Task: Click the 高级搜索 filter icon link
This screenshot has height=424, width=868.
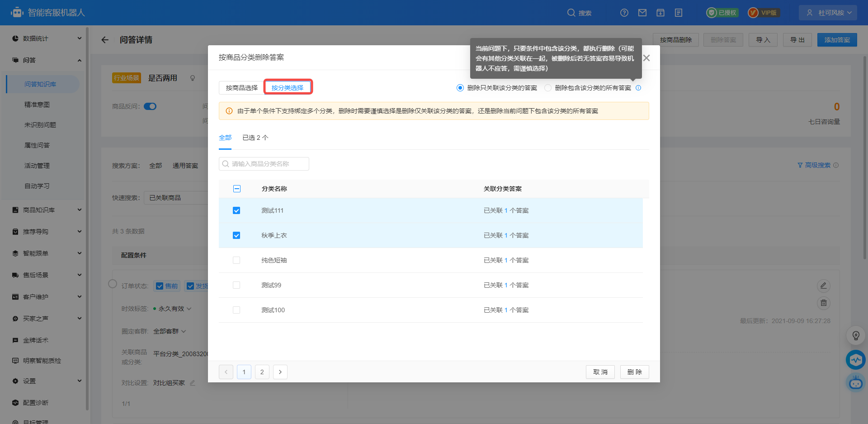Action: (x=814, y=165)
